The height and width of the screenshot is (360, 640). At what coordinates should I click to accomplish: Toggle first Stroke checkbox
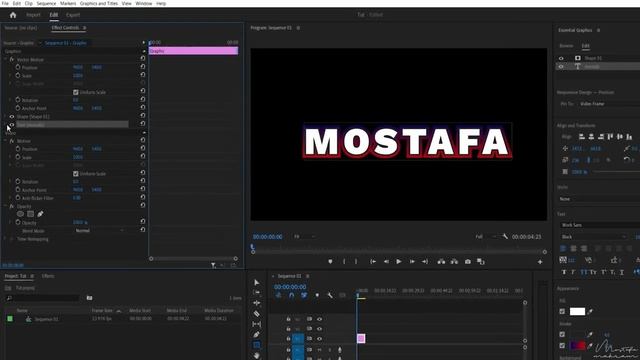point(562,334)
